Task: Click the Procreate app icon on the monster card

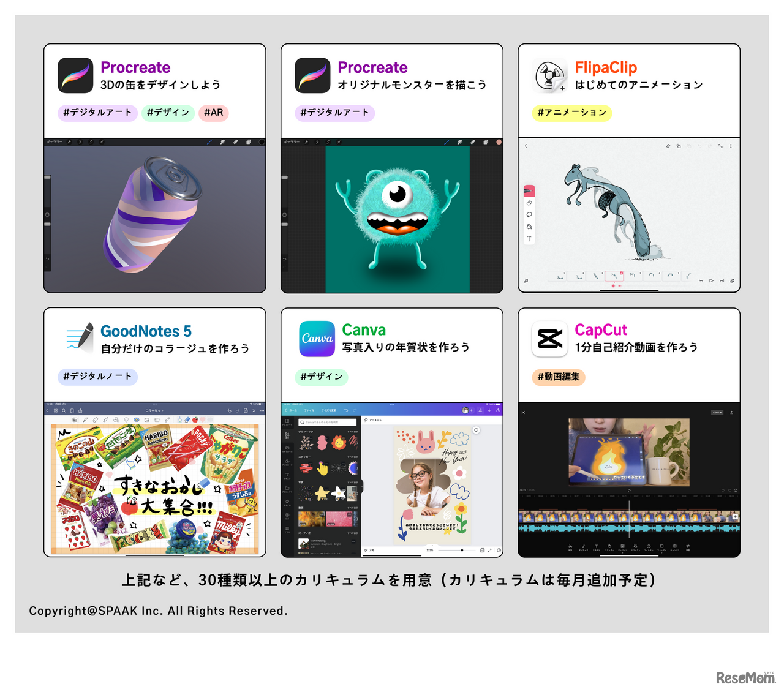Action: click(312, 75)
